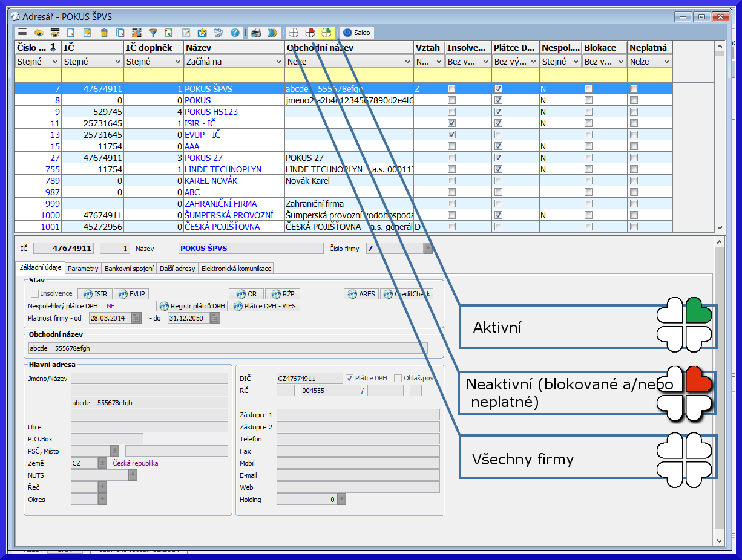Screen dimensions: 742x560
Task: Switch to the Bankovní spojení tab
Action: point(130,268)
